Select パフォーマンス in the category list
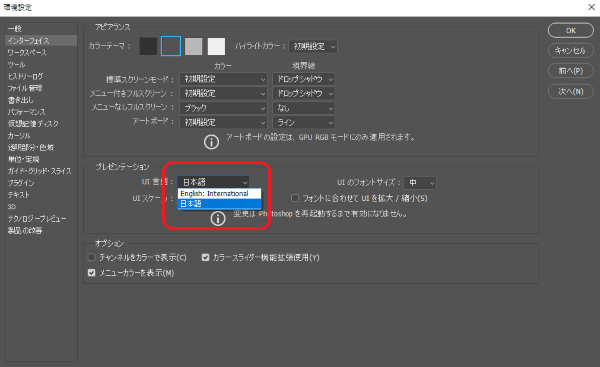The image size is (600, 367). click(x=41, y=112)
